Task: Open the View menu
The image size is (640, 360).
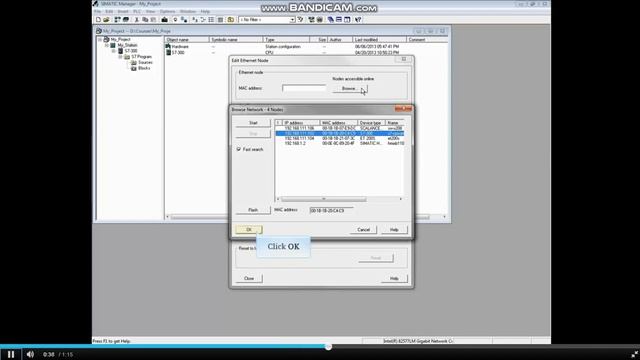Action: point(150,11)
